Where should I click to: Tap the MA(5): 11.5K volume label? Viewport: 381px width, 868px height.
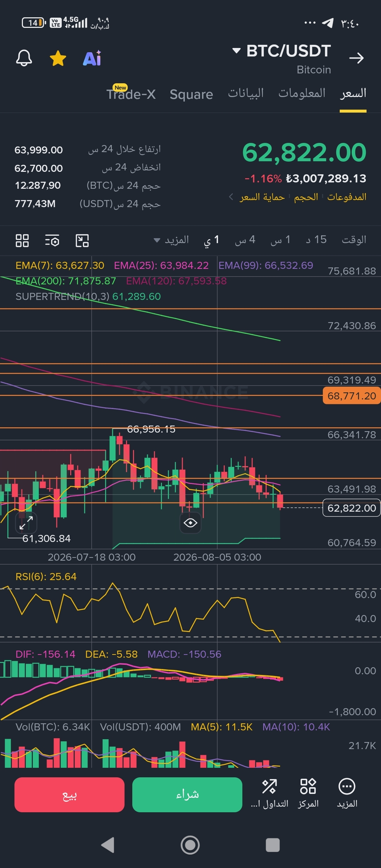click(222, 727)
